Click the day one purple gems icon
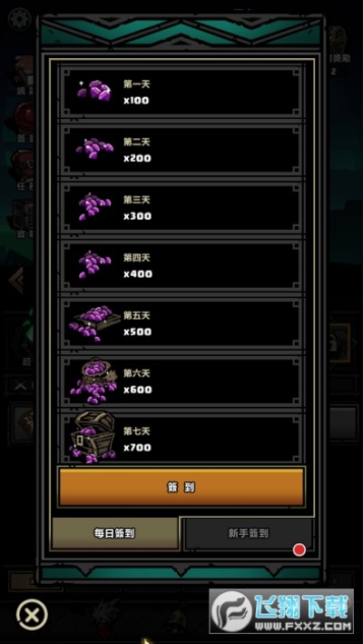Viewport: 363px width, 644px height. (94, 90)
